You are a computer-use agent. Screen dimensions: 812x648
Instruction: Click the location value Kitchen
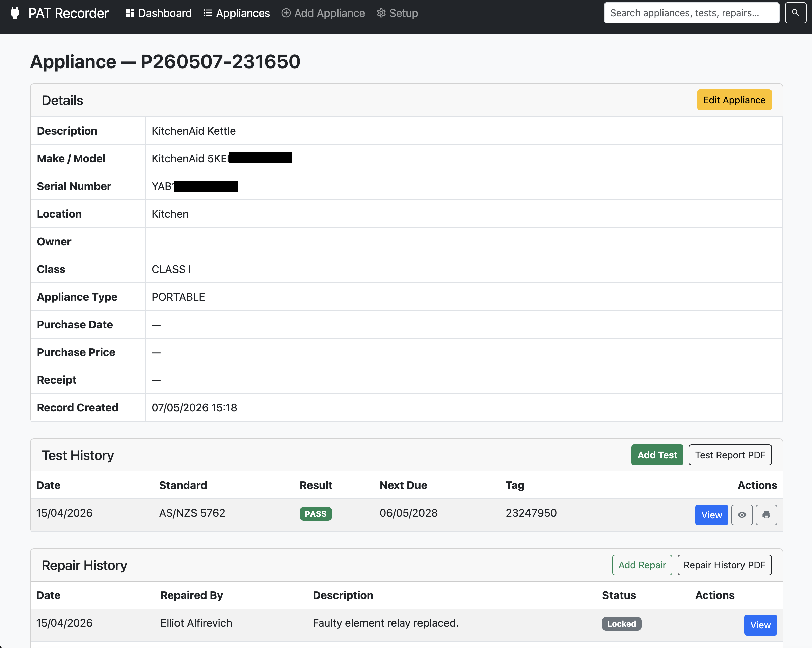170,214
